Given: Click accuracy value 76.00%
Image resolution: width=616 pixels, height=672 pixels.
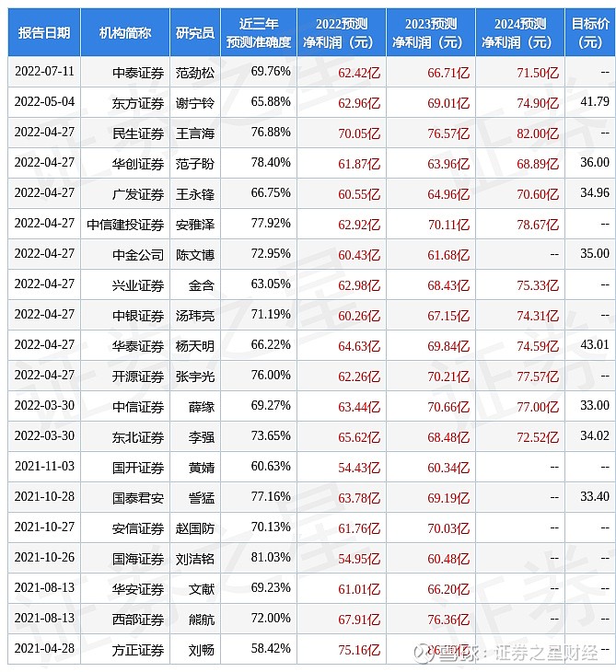Looking at the screenshot, I should [271, 375].
